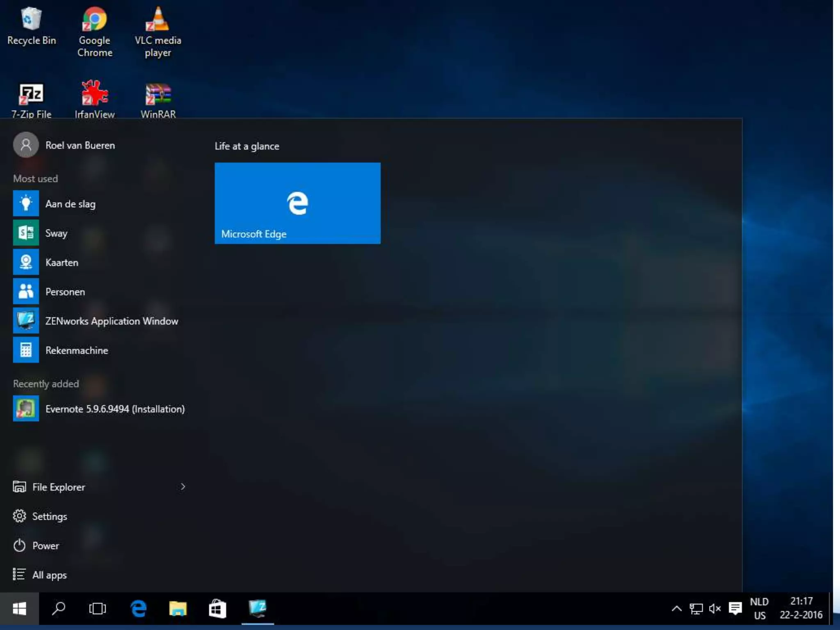Open the network status tray icon
840x630 pixels.
coord(696,609)
